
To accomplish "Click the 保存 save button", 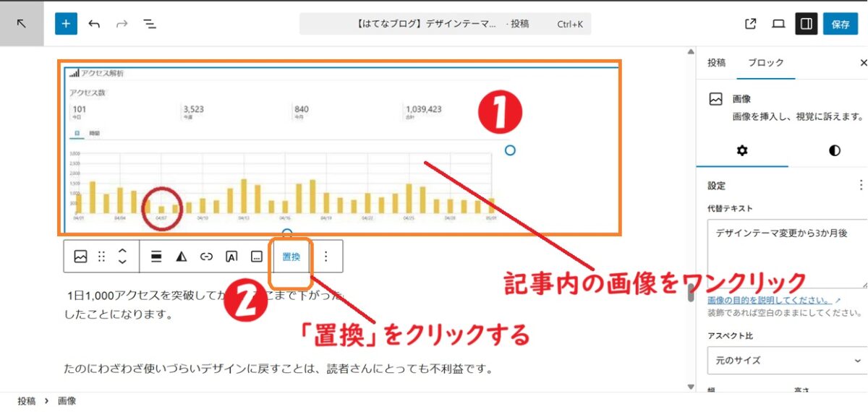I will (841, 24).
